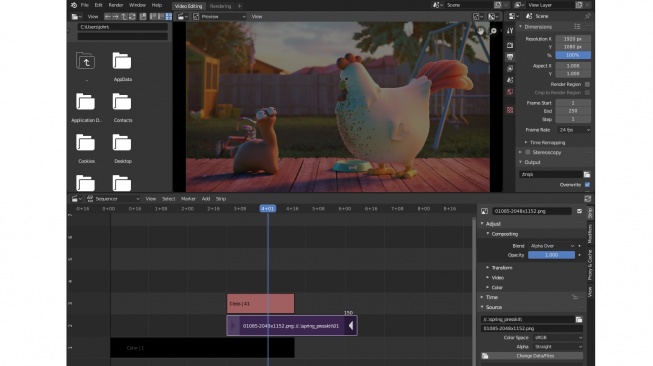
Task: Open the Blend mode Alpha Over dropdown
Action: [551, 246]
